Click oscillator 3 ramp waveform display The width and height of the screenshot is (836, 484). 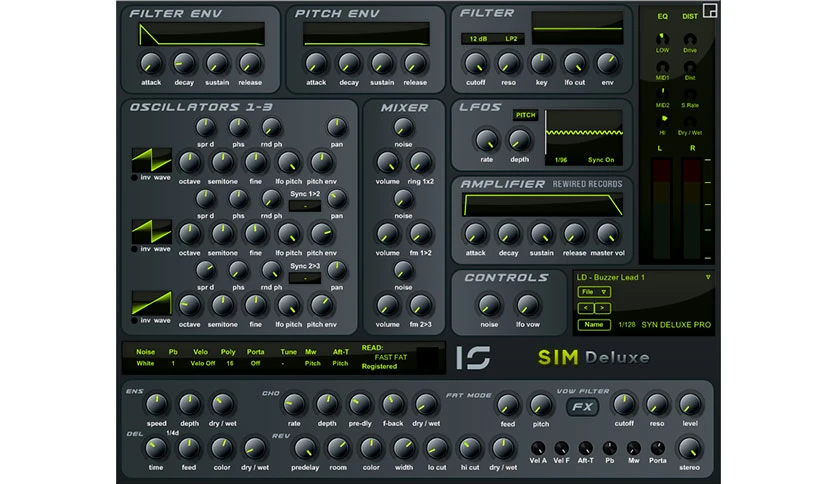pyautogui.click(x=152, y=303)
